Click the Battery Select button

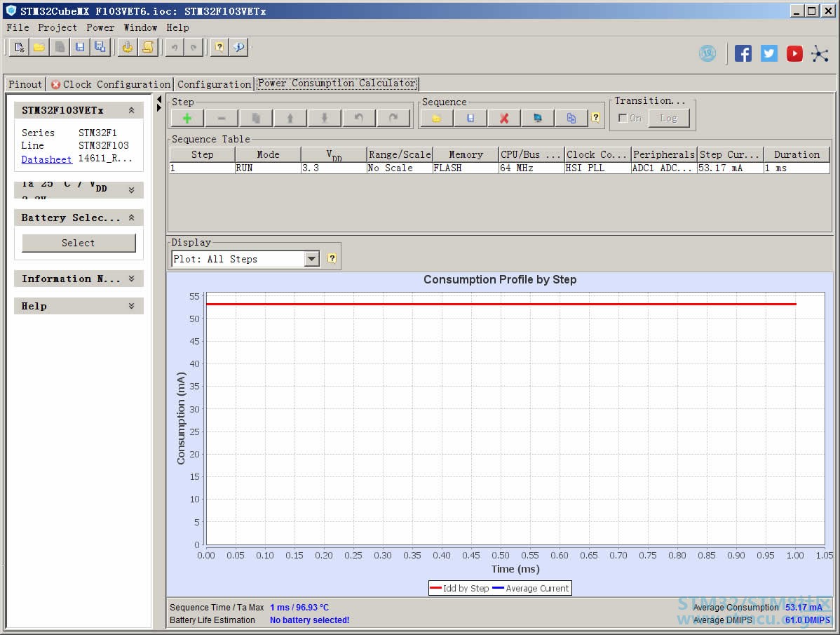coord(79,243)
